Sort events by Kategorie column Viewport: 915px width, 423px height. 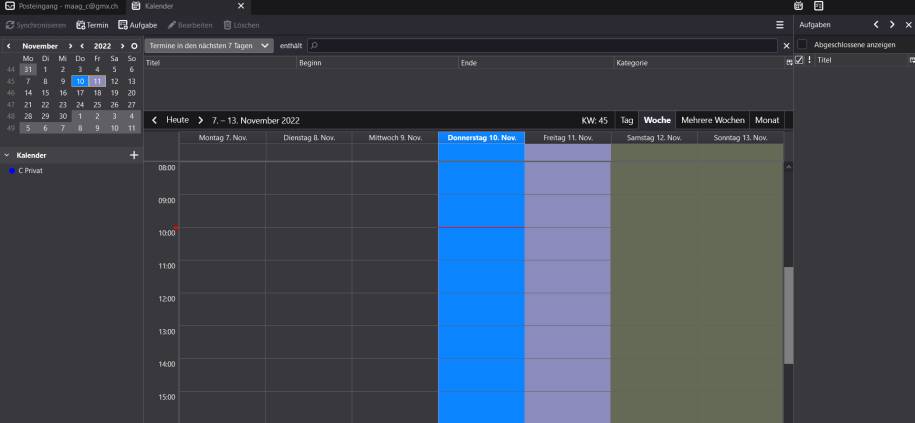(699, 63)
